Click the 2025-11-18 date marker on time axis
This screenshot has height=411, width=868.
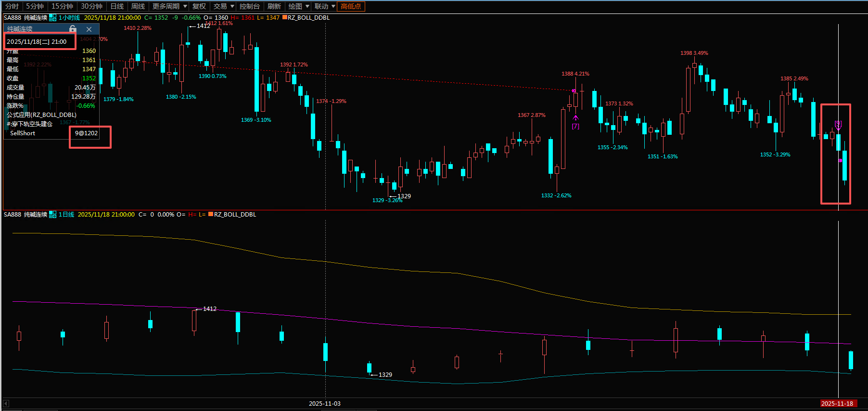pyautogui.click(x=837, y=403)
